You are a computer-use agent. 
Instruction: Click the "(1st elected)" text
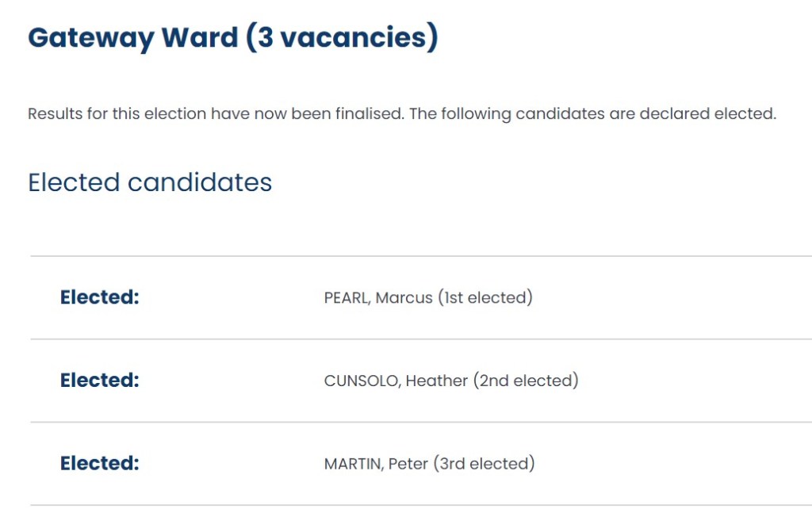click(x=485, y=298)
